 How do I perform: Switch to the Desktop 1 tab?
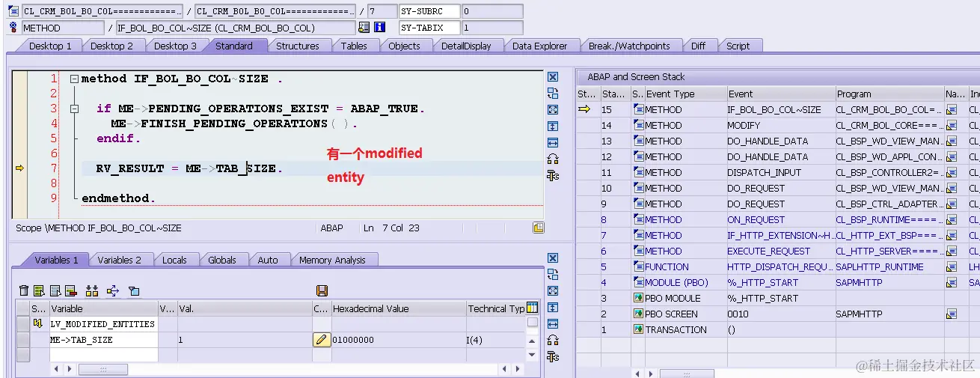tap(50, 46)
